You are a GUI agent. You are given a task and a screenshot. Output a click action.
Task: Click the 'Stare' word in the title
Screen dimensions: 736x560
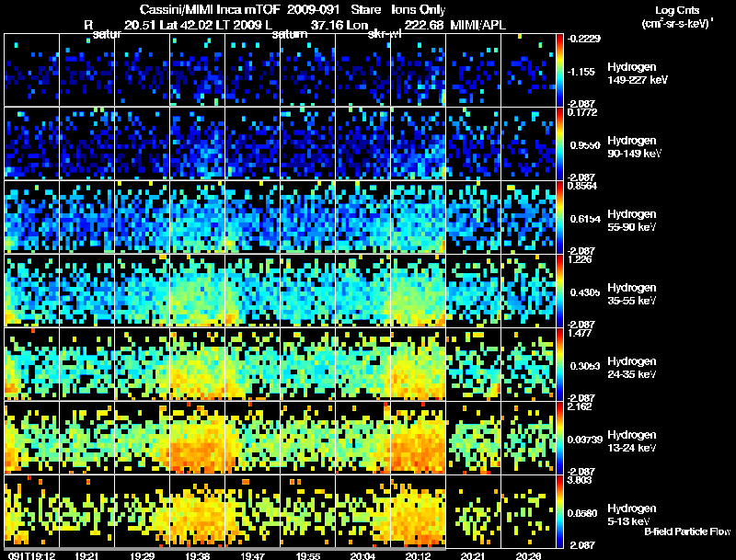pyautogui.click(x=365, y=9)
